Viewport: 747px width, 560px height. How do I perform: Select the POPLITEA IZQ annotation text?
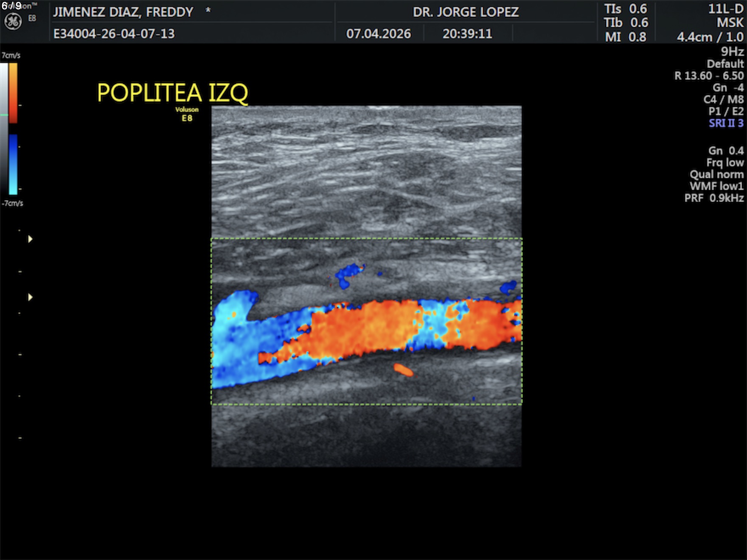point(172,92)
